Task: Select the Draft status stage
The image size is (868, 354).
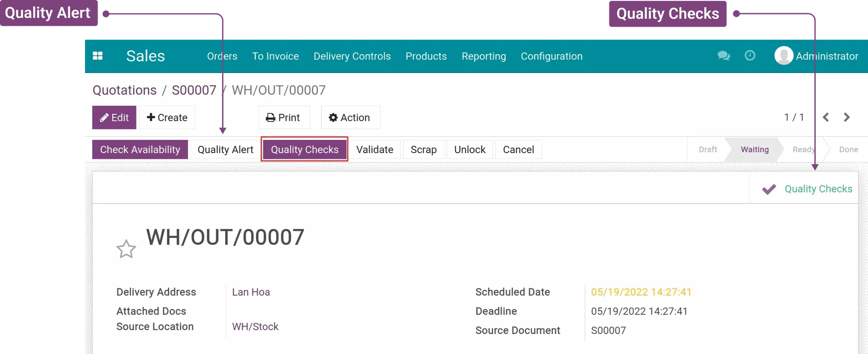Action: 708,149
